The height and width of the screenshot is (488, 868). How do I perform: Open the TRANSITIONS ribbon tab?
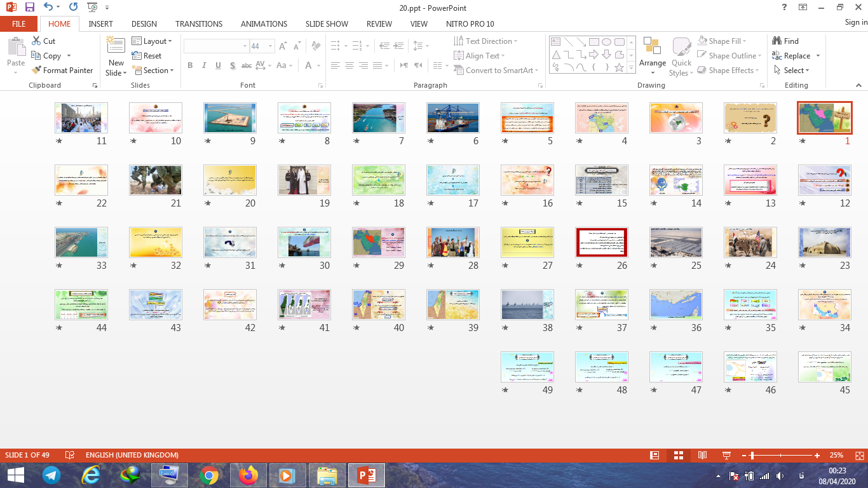pos(199,24)
